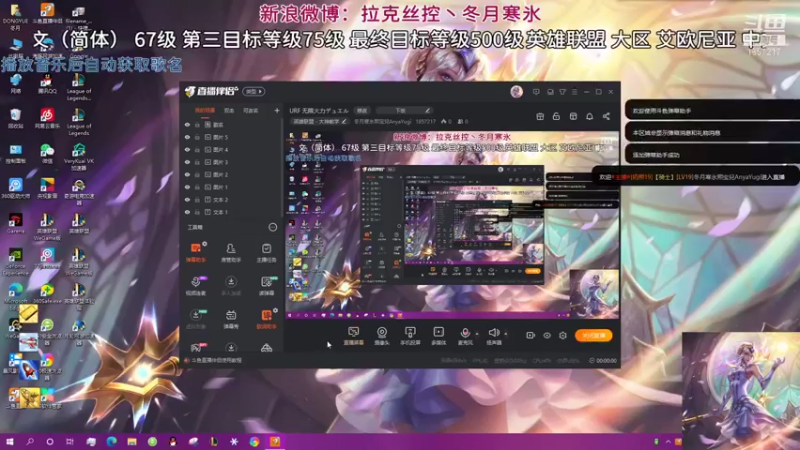Click the stream title text starting with URF

319,110
